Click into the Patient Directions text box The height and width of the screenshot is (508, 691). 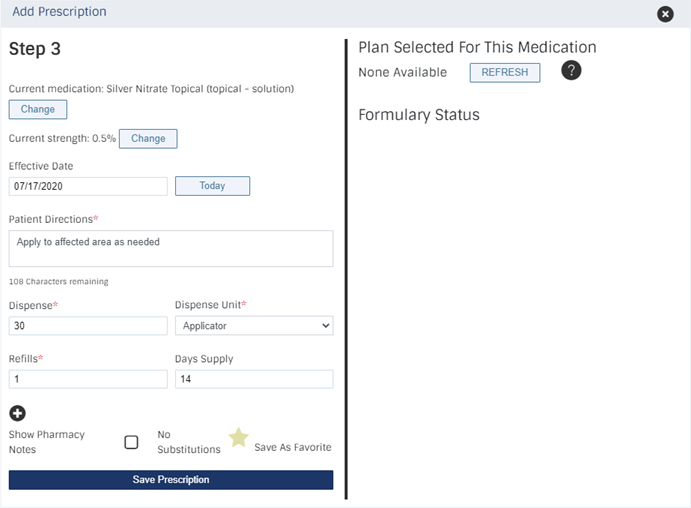coord(171,248)
